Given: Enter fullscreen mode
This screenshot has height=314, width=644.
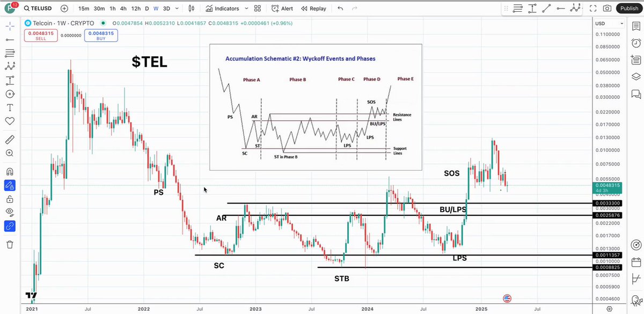Looking at the screenshot, I should click(592, 9).
